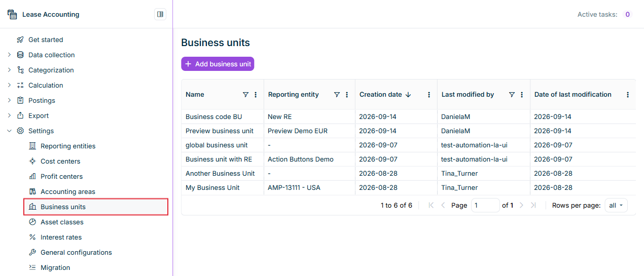Expand the Calculation section
Viewport: 644px width, 276px height.
click(9, 85)
